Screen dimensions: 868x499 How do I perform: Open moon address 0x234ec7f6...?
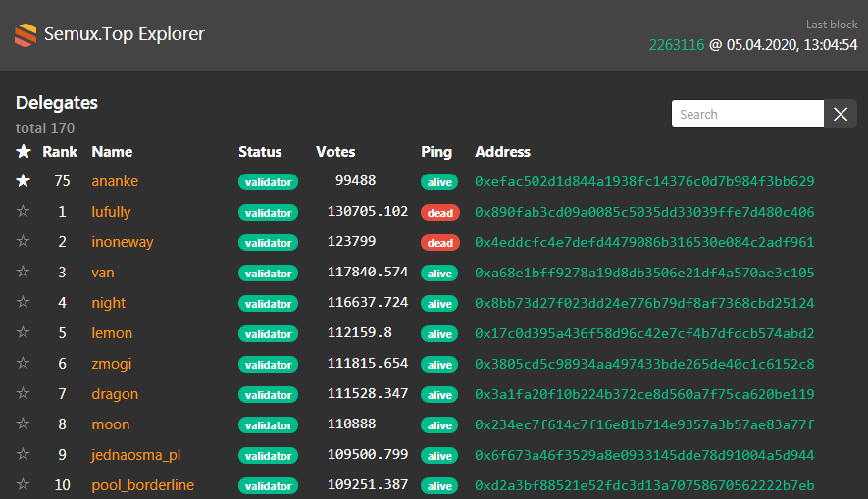pyautogui.click(x=644, y=424)
